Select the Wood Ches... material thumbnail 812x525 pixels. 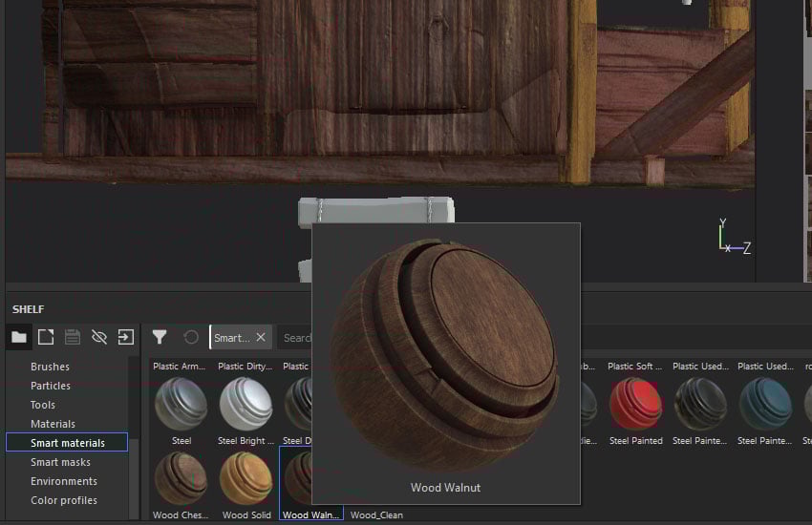181,478
